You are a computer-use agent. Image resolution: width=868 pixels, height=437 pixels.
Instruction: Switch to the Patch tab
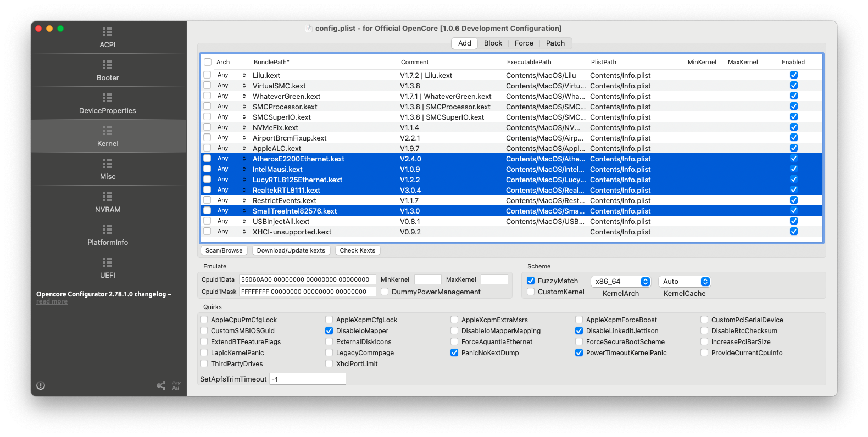coord(555,43)
